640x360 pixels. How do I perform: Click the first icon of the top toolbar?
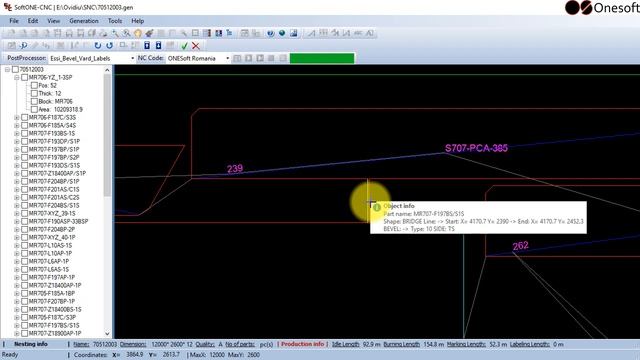(11, 33)
